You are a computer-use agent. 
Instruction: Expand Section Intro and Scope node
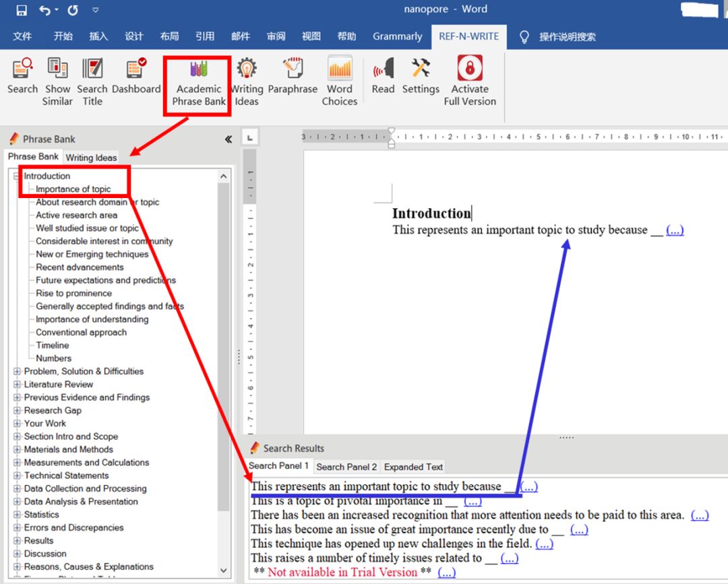click(17, 436)
